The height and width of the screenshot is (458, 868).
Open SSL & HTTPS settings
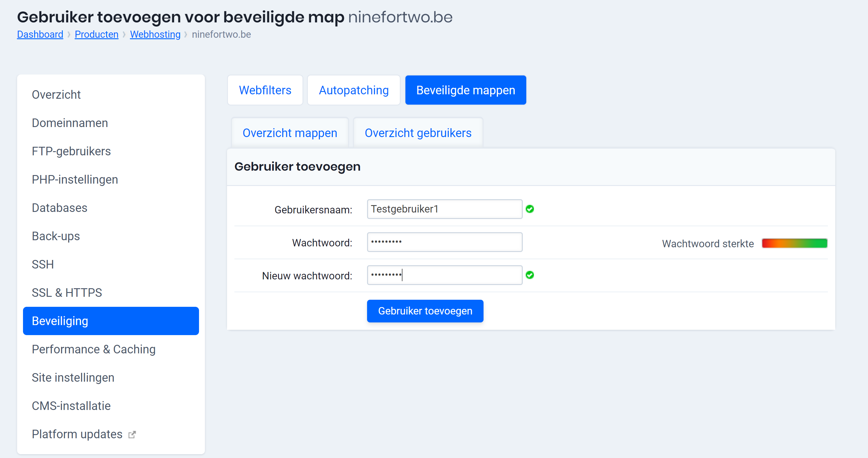click(x=67, y=293)
